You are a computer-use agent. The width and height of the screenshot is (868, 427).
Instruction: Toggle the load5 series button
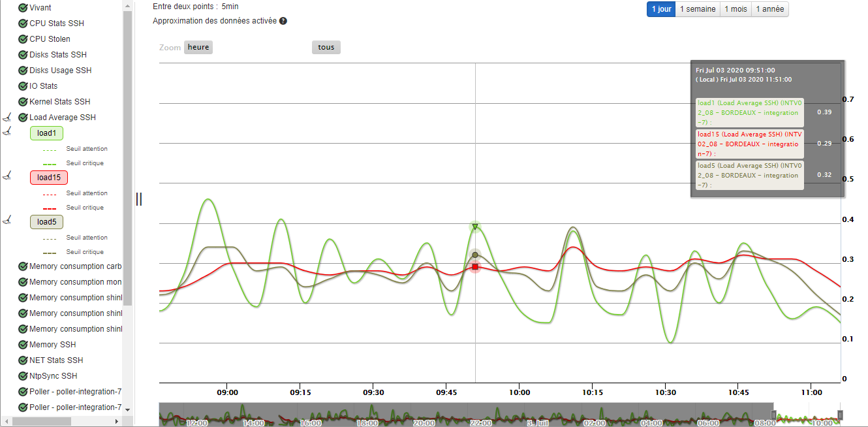(46, 222)
